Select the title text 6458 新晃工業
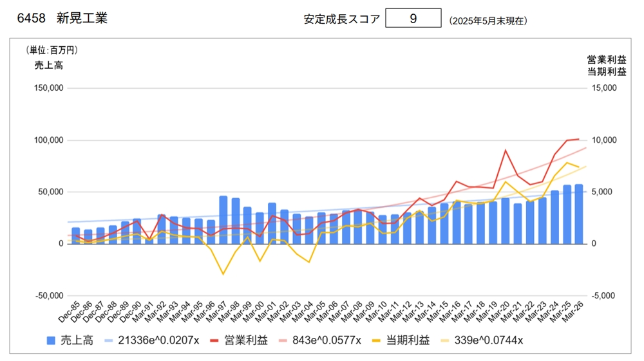 62,18
